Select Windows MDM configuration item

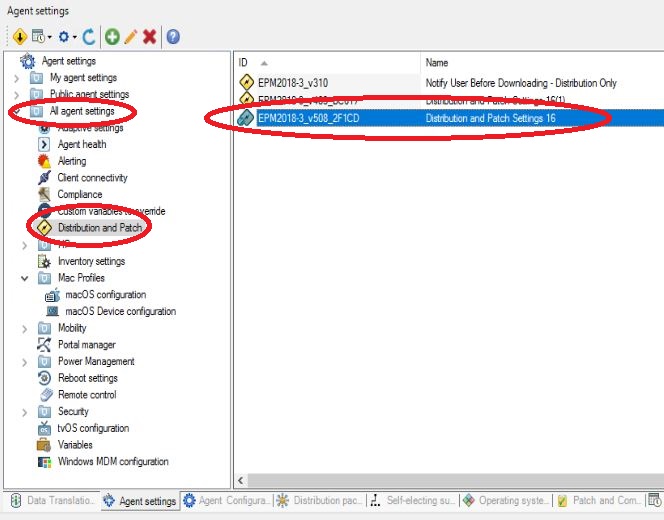112,461
